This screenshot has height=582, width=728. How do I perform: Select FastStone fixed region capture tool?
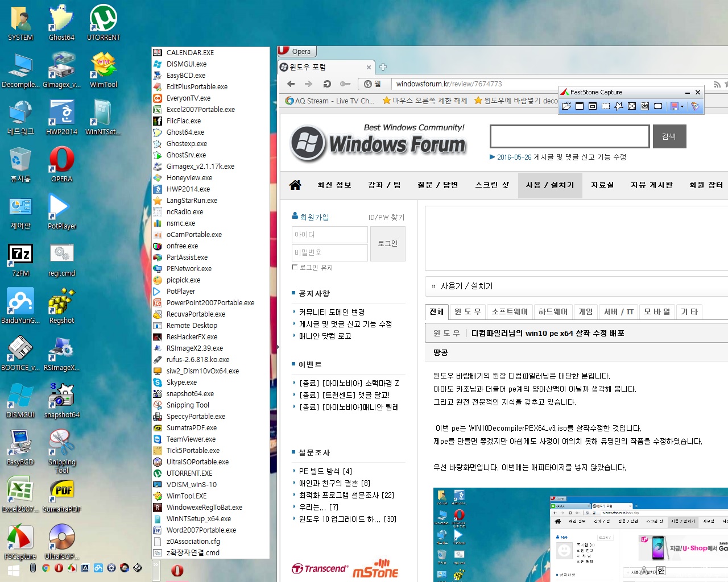[x=658, y=106]
